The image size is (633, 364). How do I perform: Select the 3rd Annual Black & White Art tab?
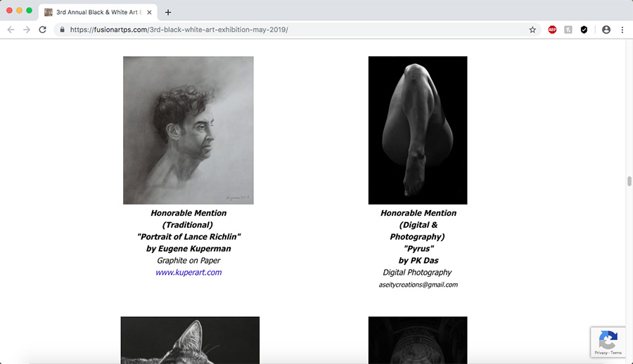99,13
